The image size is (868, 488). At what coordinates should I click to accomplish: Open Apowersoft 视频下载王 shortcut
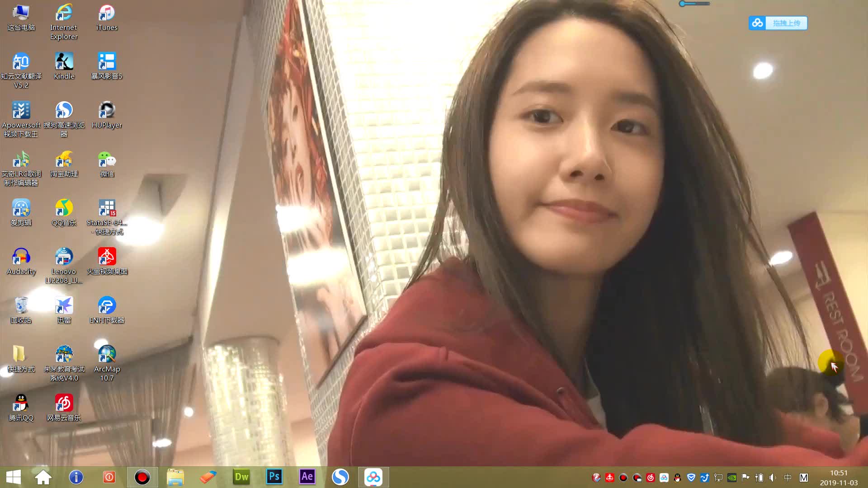[21, 119]
